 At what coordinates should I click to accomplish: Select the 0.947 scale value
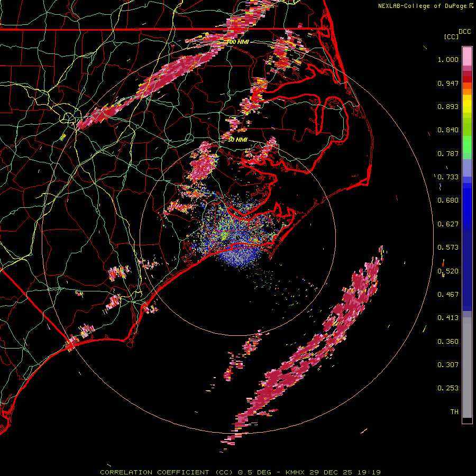click(x=448, y=83)
